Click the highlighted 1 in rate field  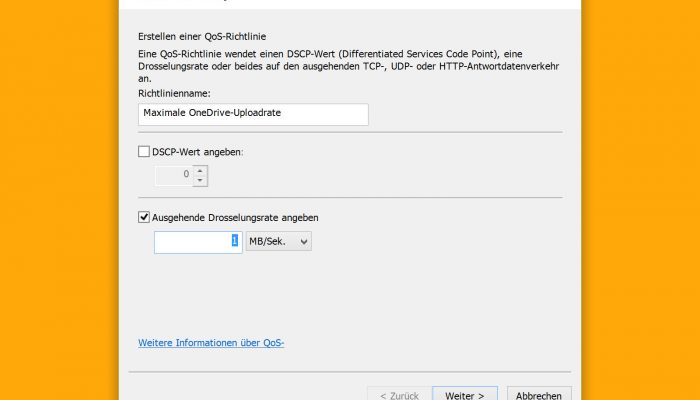[235, 241]
